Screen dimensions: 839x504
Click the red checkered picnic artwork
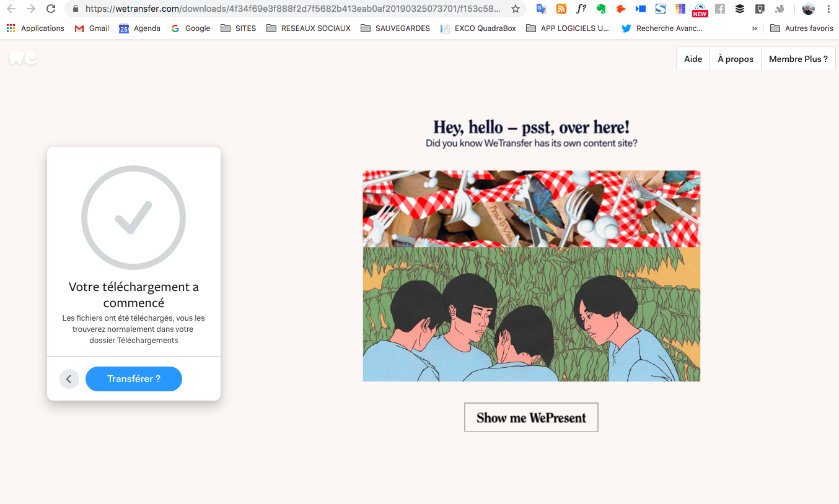pos(531,209)
